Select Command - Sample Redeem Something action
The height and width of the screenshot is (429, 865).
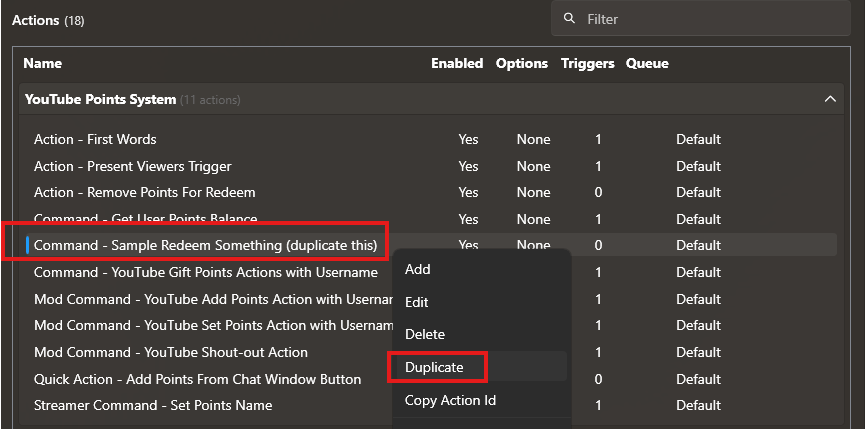point(205,245)
